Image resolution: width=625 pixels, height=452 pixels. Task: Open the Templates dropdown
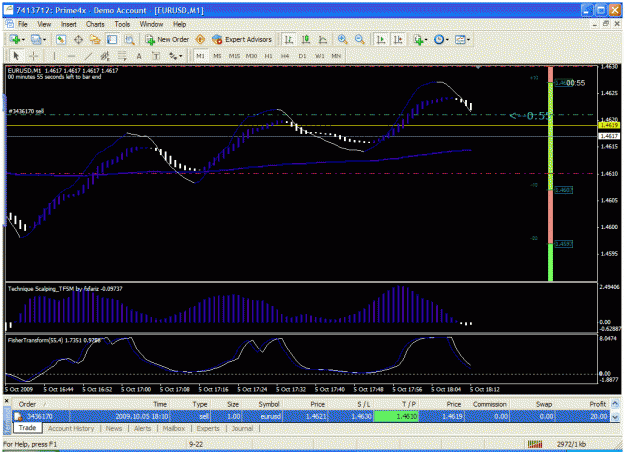pyautogui.click(x=462, y=39)
